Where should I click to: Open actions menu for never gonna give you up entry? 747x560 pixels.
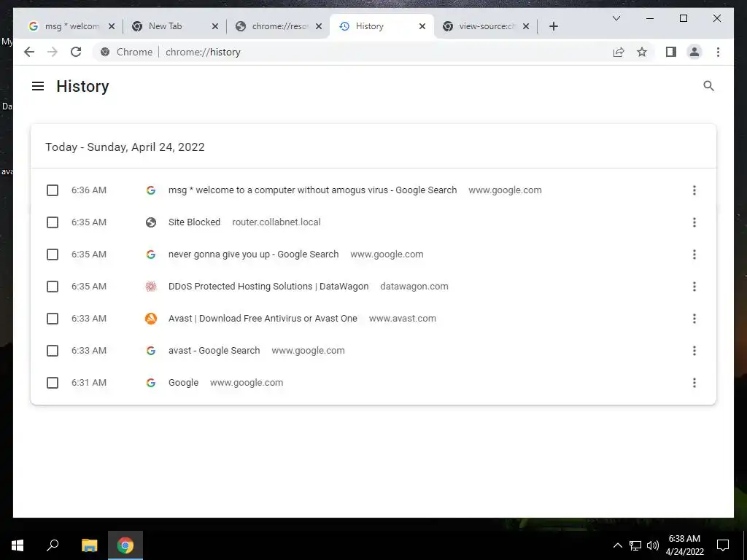[x=694, y=254]
